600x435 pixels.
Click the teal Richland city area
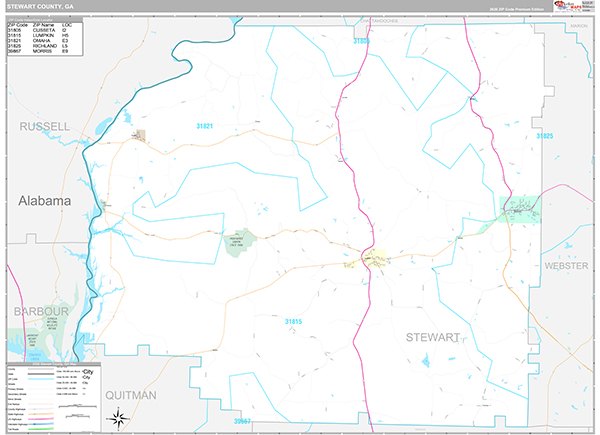[x=520, y=209]
